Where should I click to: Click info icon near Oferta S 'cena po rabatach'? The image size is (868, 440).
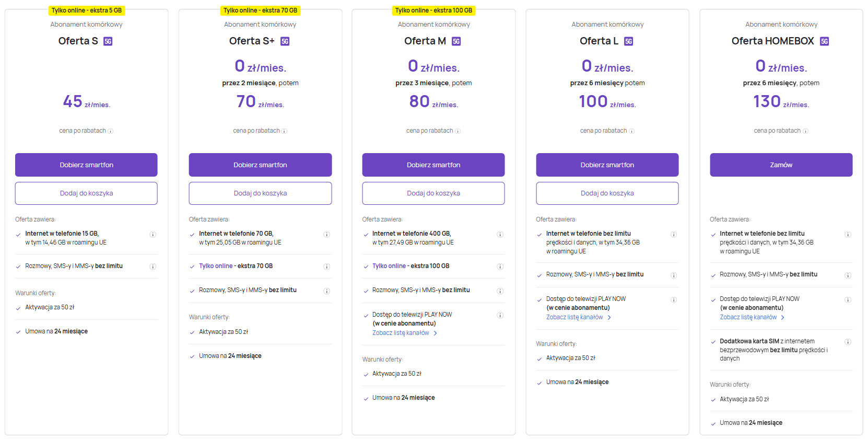click(x=111, y=131)
